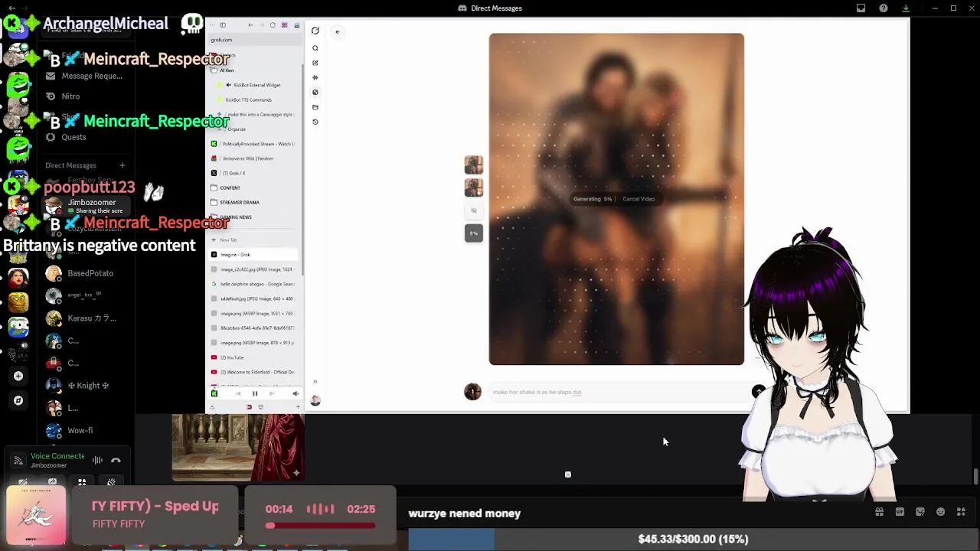Open Grok voice mode waveform icon
This screenshot has height=551, width=980.
click(315, 77)
